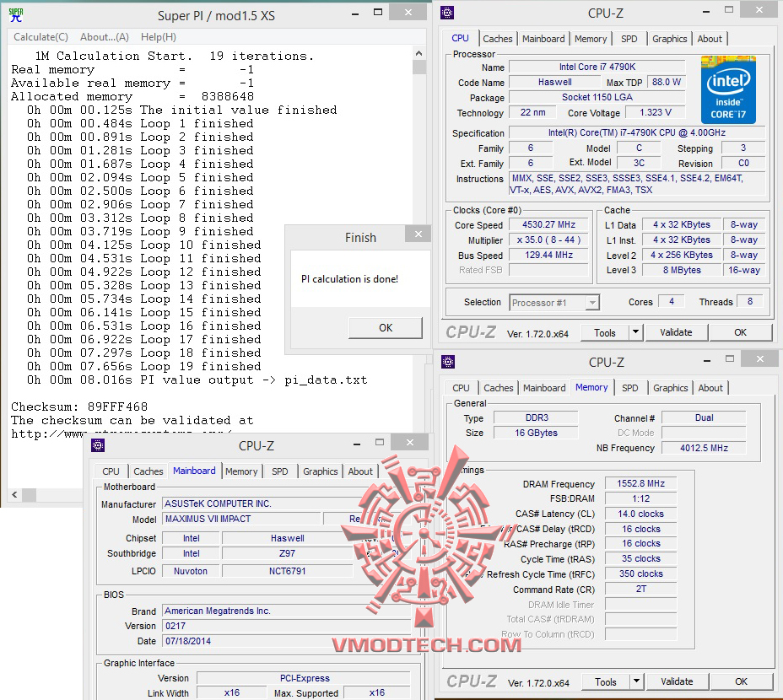783x700 pixels.
Task: Select CPU tab in Memory CPU-Z window
Action: (461, 388)
